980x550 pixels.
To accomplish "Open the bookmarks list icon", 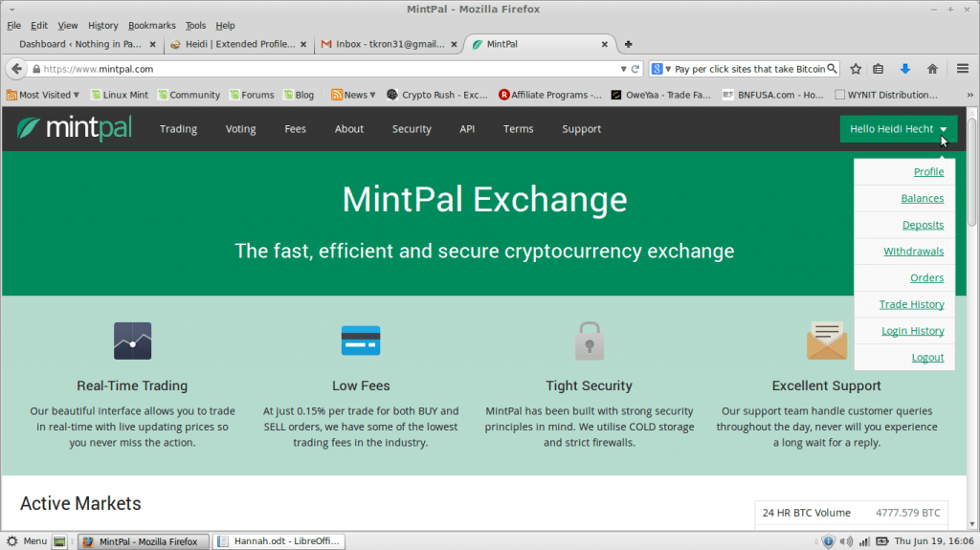I will coord(879,69).
